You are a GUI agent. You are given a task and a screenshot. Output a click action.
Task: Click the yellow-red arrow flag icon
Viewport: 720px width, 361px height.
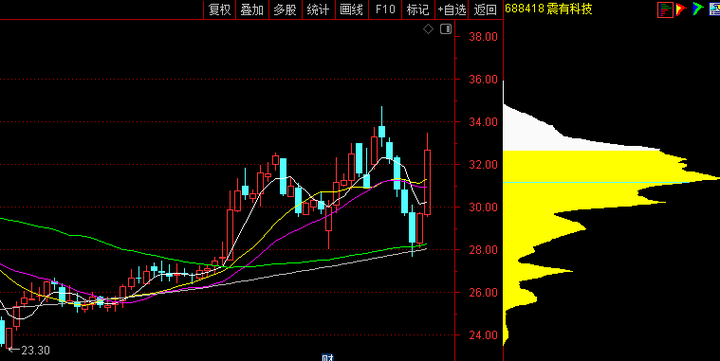click(681, 9)
